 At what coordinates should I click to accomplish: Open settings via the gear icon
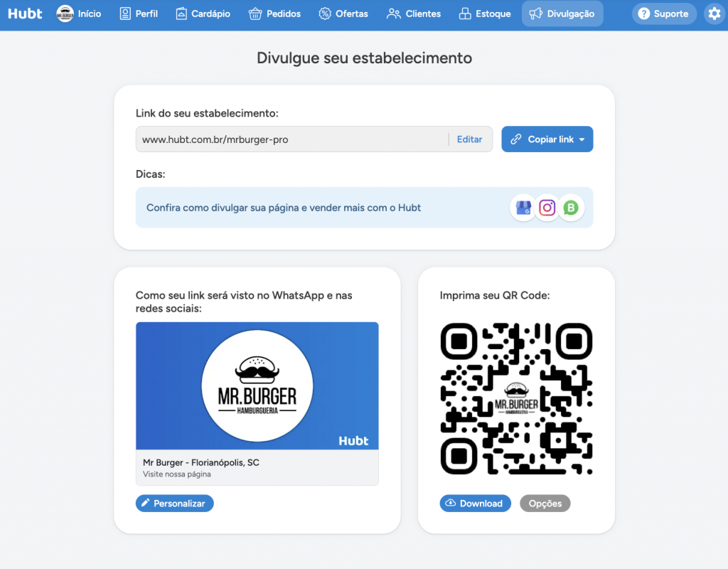(714, 14)
